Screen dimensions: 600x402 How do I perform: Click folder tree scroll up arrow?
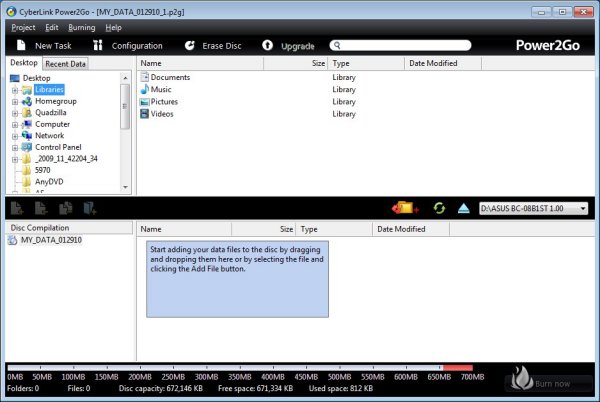pos(125,78)
